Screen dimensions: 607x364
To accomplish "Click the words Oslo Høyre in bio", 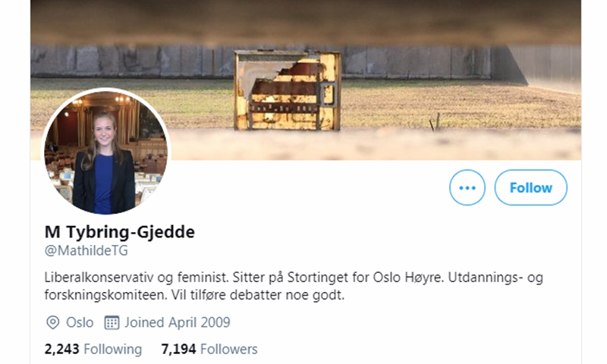I will 408,278.
